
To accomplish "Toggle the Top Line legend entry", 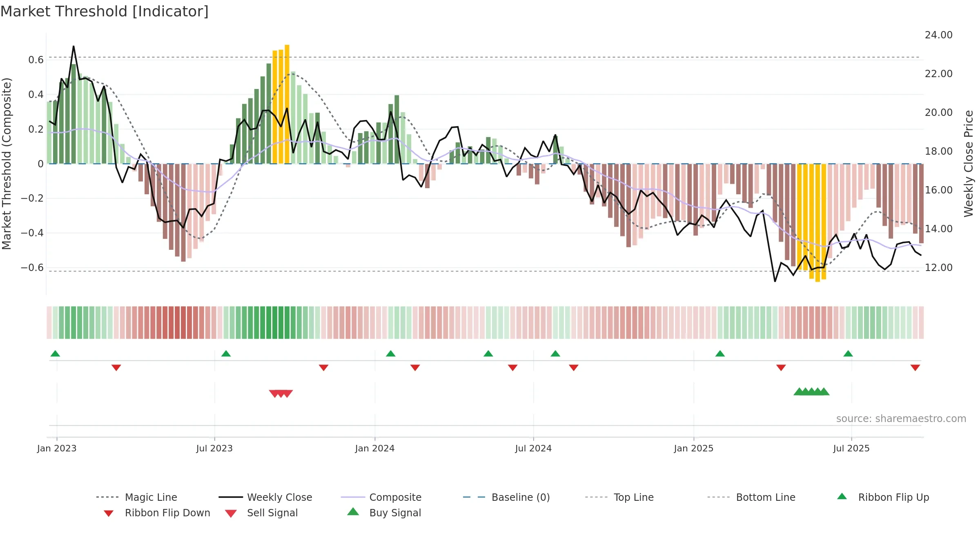I will coord(619,497).
